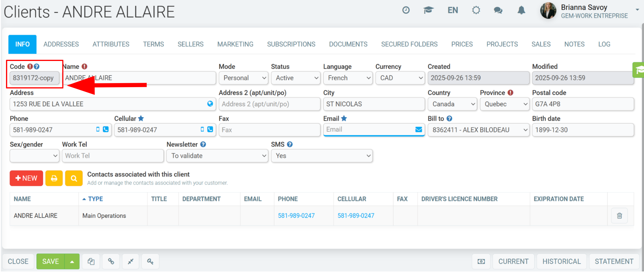
Task: Click the graduation cap training icon
Action: (428, 10)
